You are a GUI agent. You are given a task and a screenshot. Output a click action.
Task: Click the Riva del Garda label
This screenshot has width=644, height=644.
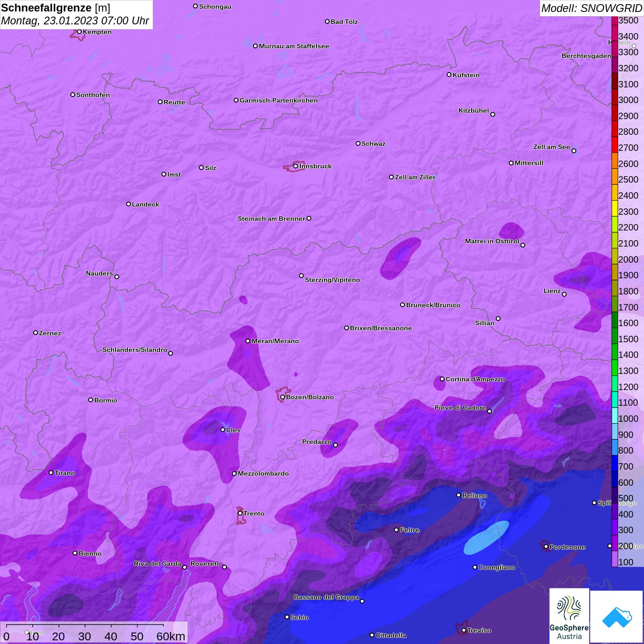point(157,563)
